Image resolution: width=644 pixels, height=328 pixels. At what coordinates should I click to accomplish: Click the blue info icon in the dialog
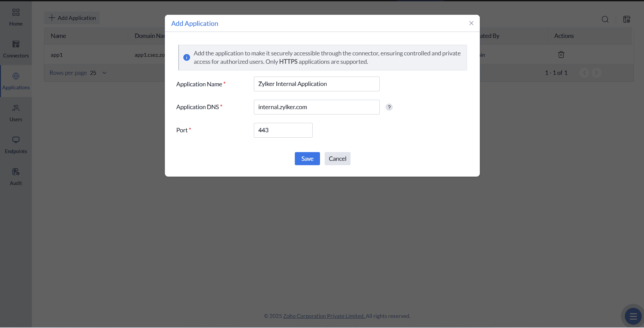[186, 57]
